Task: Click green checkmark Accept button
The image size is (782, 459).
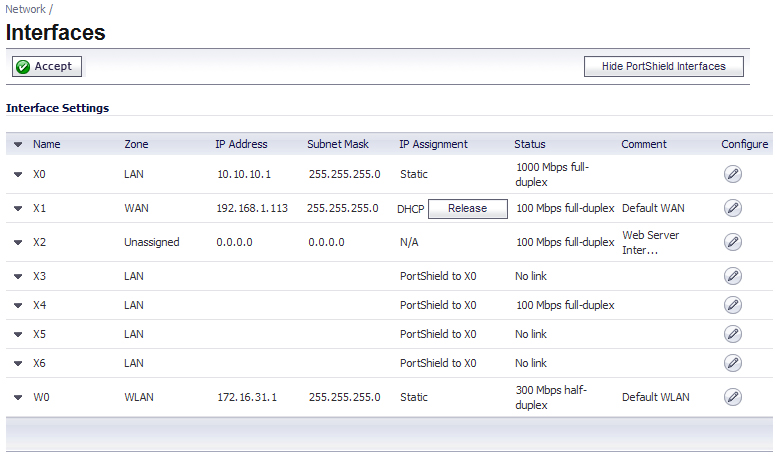Action: pyautogui.click(x=47, y=66)
